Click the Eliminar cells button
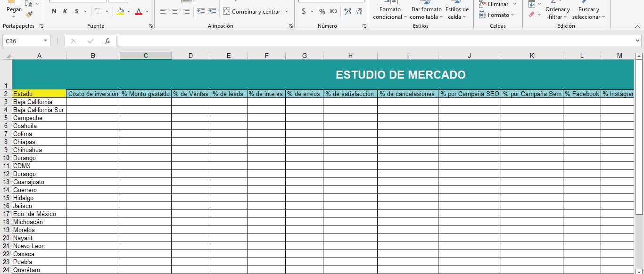 pos(497,4)
